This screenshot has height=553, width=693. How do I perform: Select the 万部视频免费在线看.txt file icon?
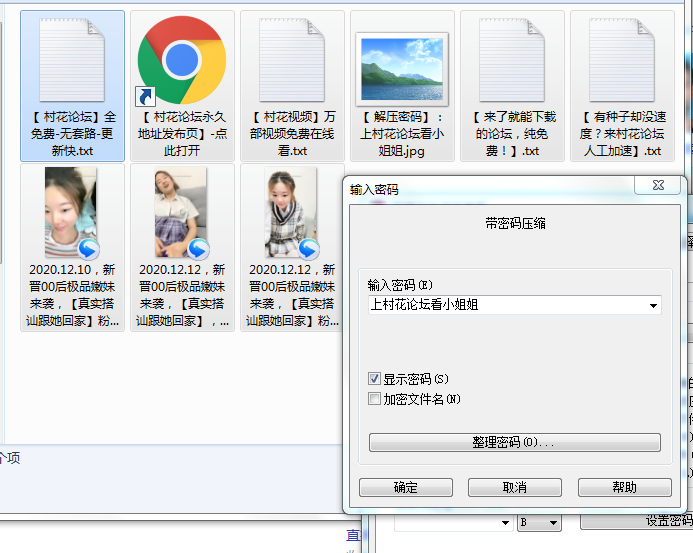(x=291, y=62)
